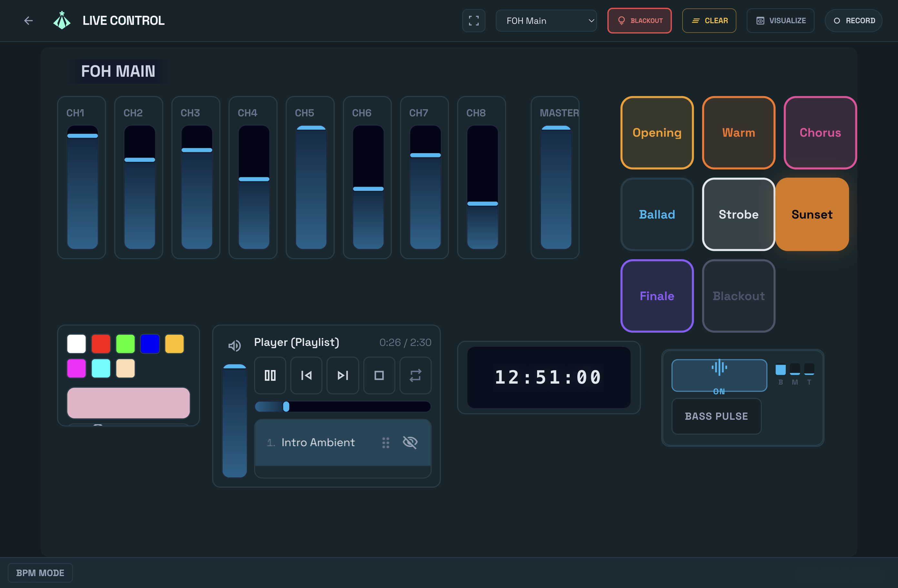Enable the M frequency band
This screenshot has width=898, height=588.
coord(795,370)
